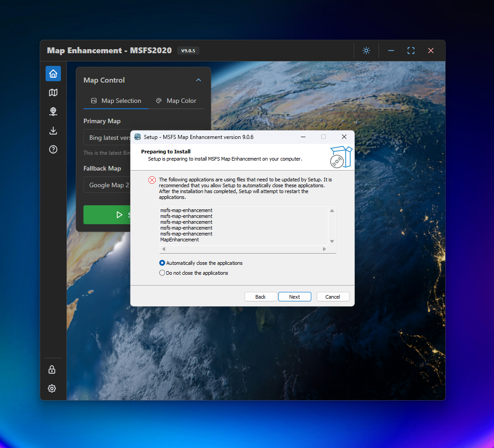Open the map page icon in sidebar
The width and height of the screenshot is (494, 448).
click(x=53, y=92)
